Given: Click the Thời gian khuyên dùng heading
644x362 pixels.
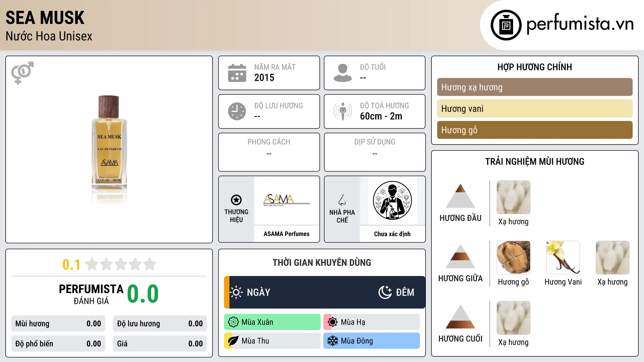Looking at the screenshot, I should coord(322,262).
